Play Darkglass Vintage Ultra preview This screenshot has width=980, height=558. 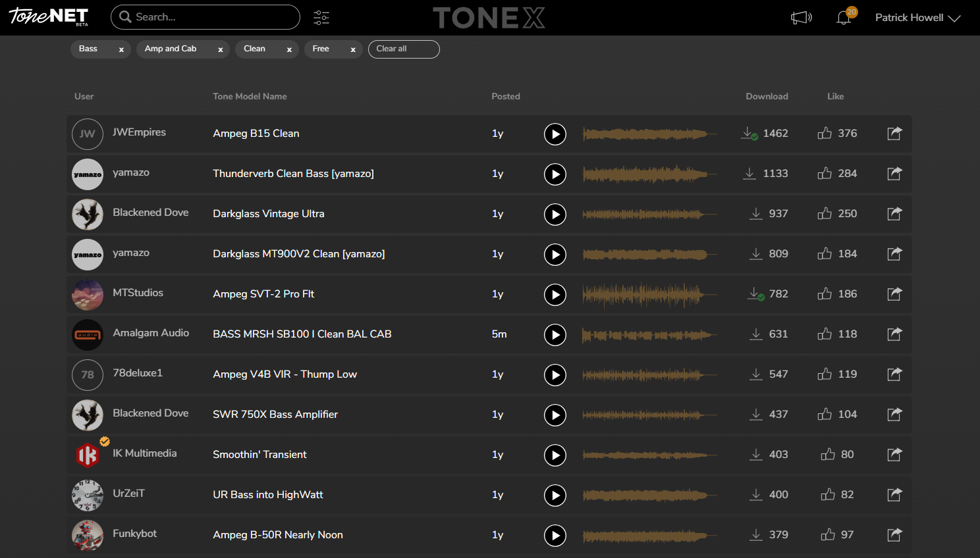click(555, 215)
